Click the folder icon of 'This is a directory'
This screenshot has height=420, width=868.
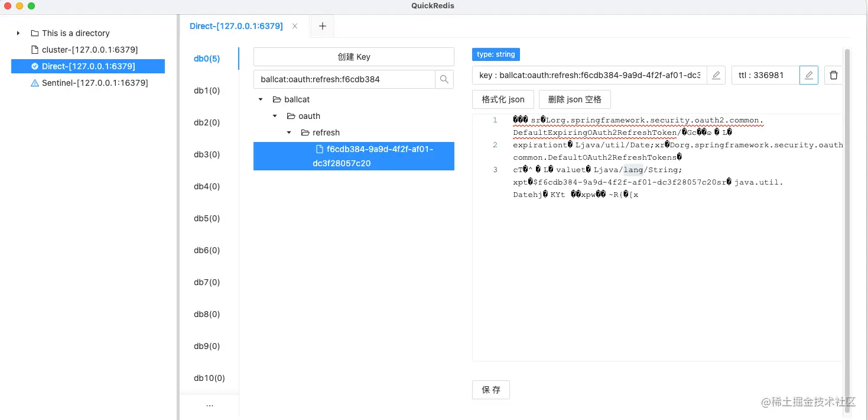tap(35, 33)
